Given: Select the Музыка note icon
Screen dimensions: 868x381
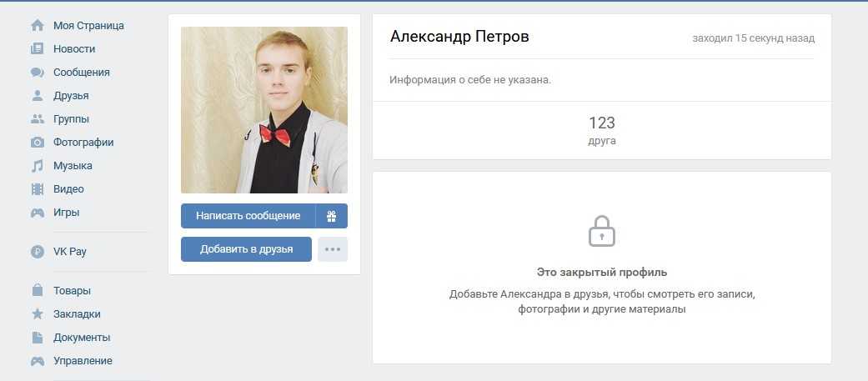Looking at the screenshot, I should coord(37,166).
